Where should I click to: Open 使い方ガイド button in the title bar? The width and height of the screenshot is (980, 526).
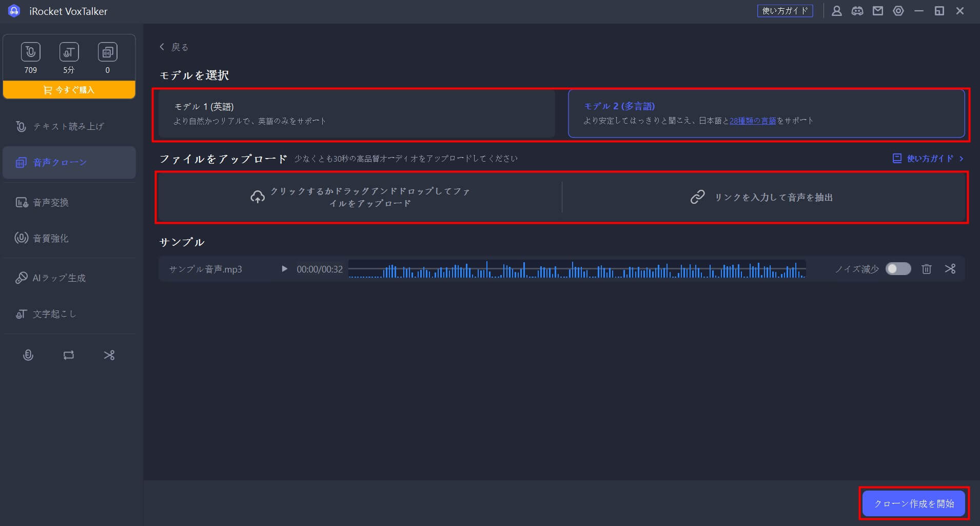[x=785, y=11]
